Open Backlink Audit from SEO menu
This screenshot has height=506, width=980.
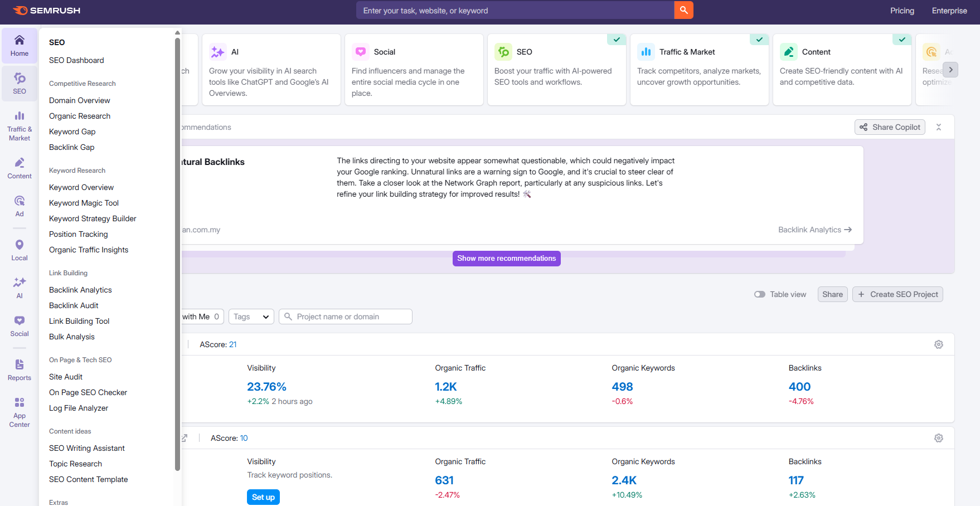[74, 305]
